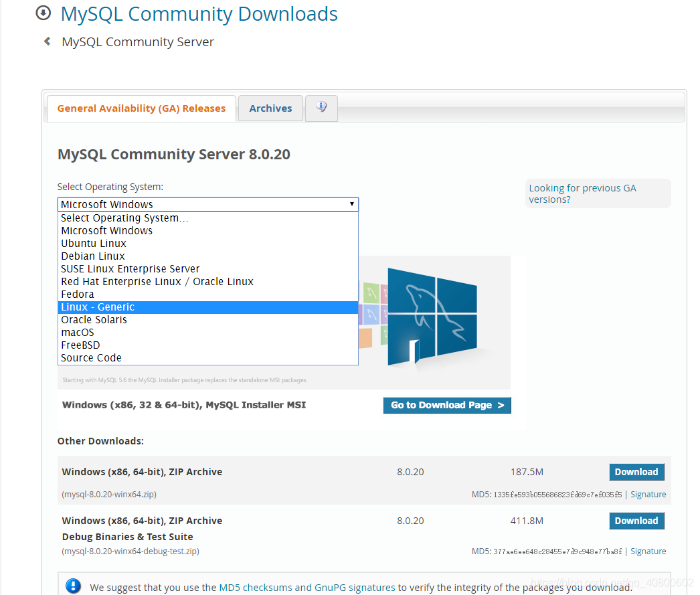
Task: Open Signature link for mysql-8.0.20-winx64.zip
Action: pos(648,494)
